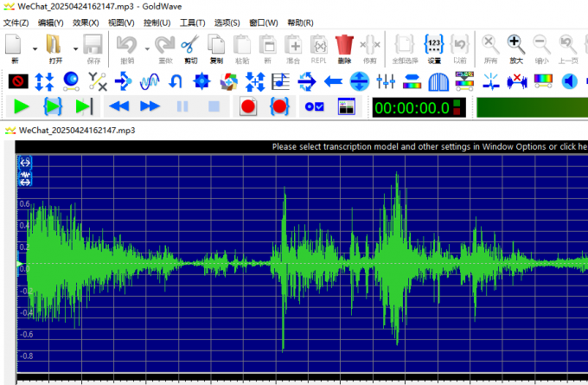The width and height of the screenshot is (588, 385).
Task: Open the 帮助(R) menu
Action: pyautogui.click(x=300, y=22)
